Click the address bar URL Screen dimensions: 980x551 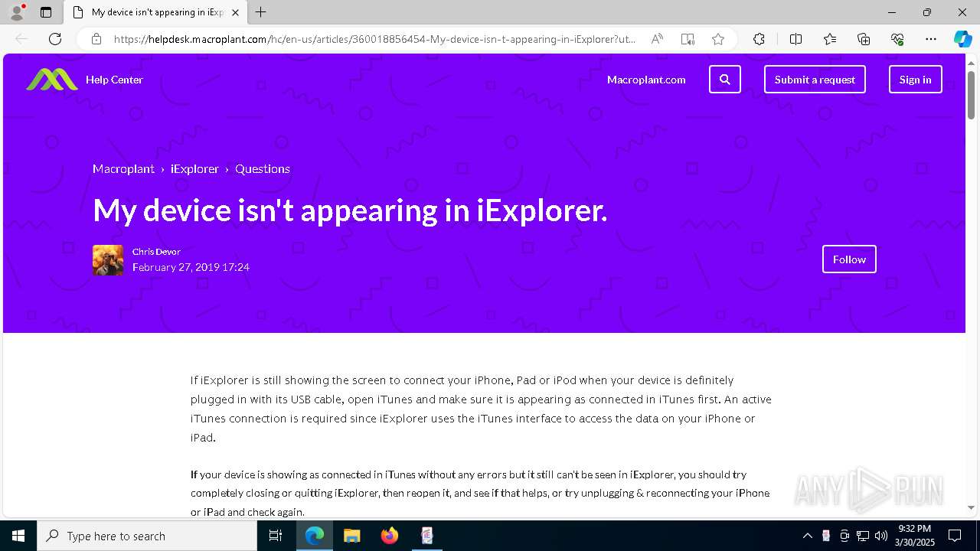click(x=374, y=39)
